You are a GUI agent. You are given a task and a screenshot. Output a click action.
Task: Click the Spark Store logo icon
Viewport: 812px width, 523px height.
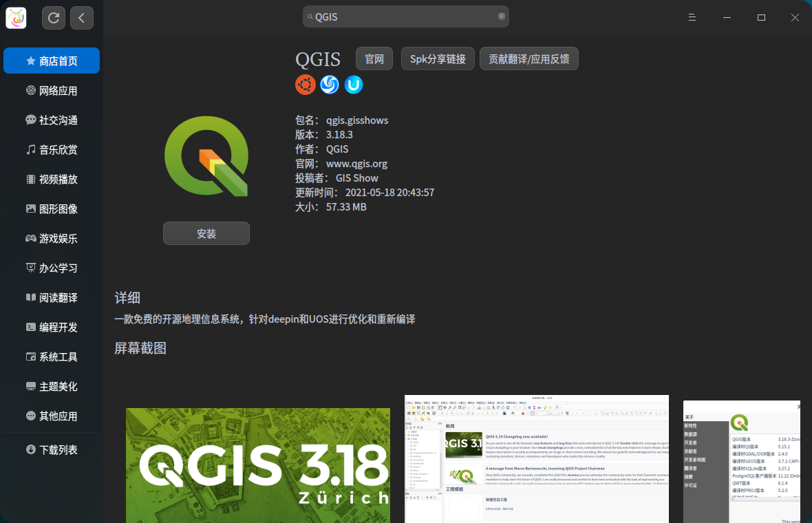click(16, 18)
